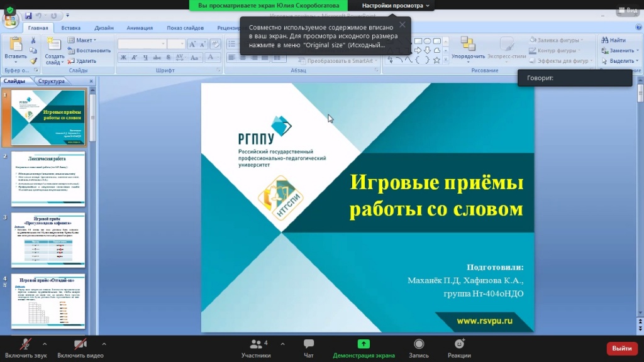Open the audio options arrow next to the microphone
The height and width of the screenshot is (362, 644).
[44, 344]
